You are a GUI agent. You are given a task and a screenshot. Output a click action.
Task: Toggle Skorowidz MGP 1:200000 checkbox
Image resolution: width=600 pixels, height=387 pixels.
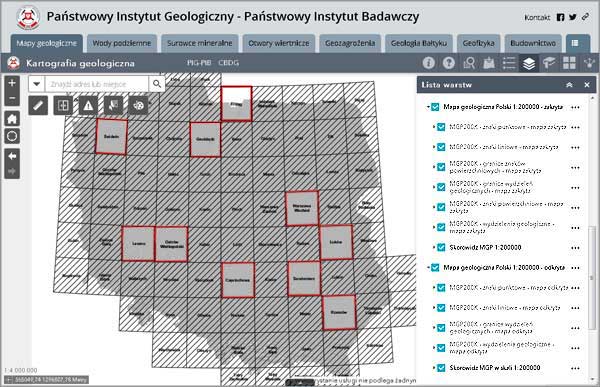(x=441, y=247)
